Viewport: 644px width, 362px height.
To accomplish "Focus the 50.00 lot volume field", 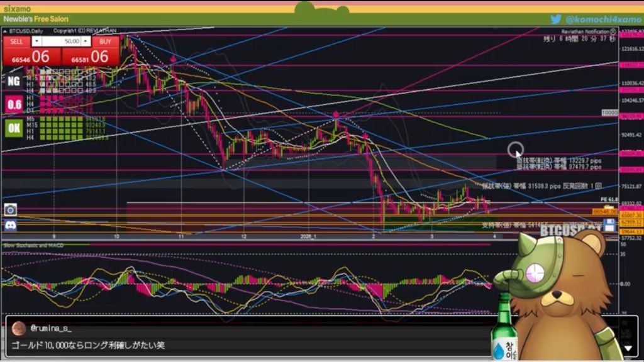I will 61,41.
